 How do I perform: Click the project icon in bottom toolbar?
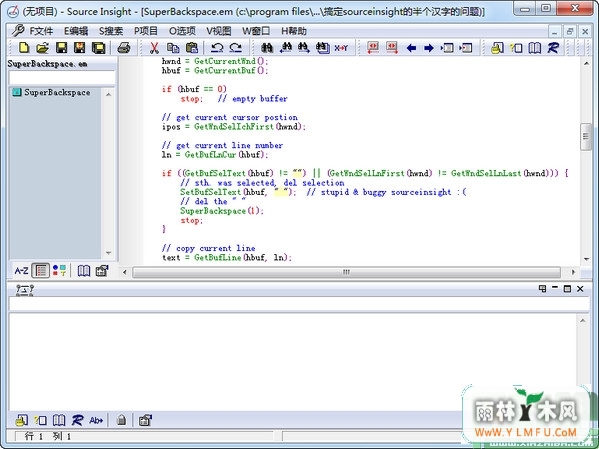pyautogui.click(x=21, y=420)
